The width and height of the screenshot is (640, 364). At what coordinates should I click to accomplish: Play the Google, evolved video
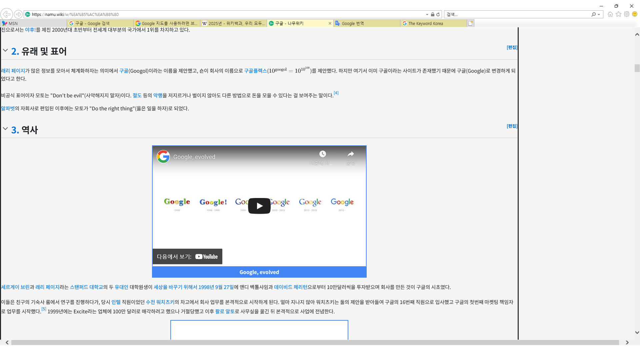coord(259,206)
